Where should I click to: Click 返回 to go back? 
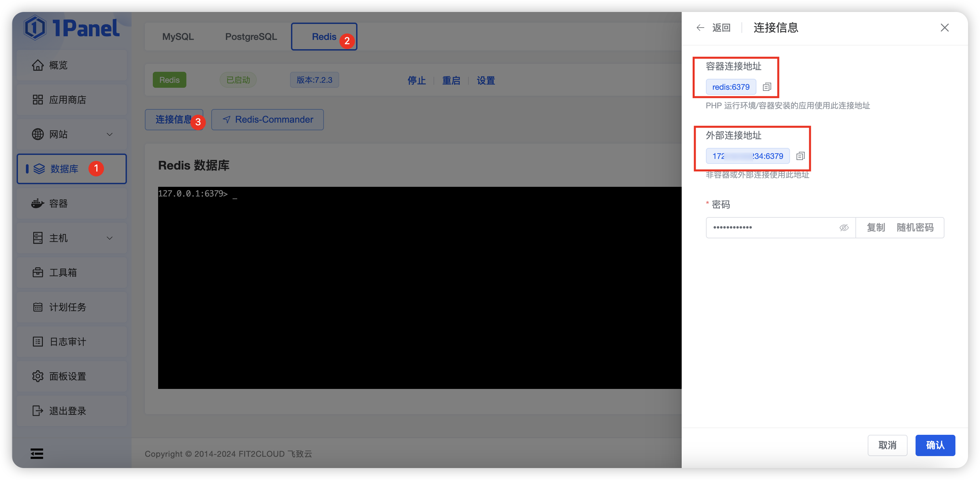(721, 28)
